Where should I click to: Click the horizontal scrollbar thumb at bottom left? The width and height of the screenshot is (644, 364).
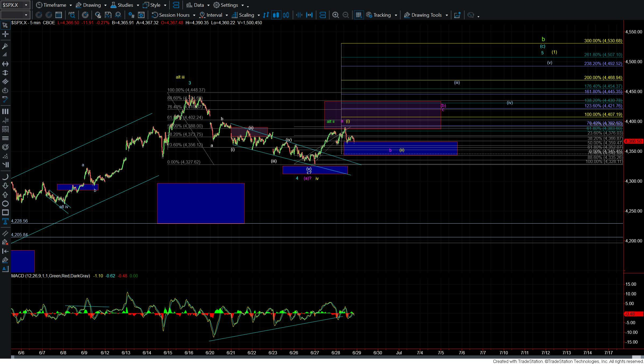click(x=12, y=357)
